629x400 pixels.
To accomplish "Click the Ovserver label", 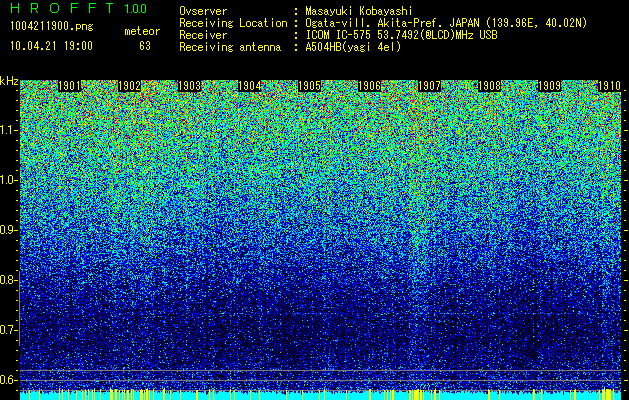I will [x=203, y=11].
